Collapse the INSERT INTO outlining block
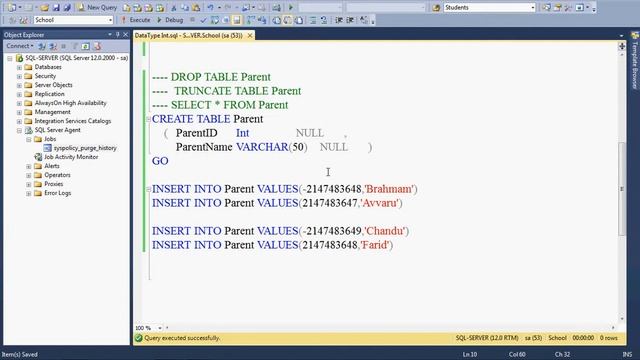This screenshot has width=640, height=360. click(149, 189)
